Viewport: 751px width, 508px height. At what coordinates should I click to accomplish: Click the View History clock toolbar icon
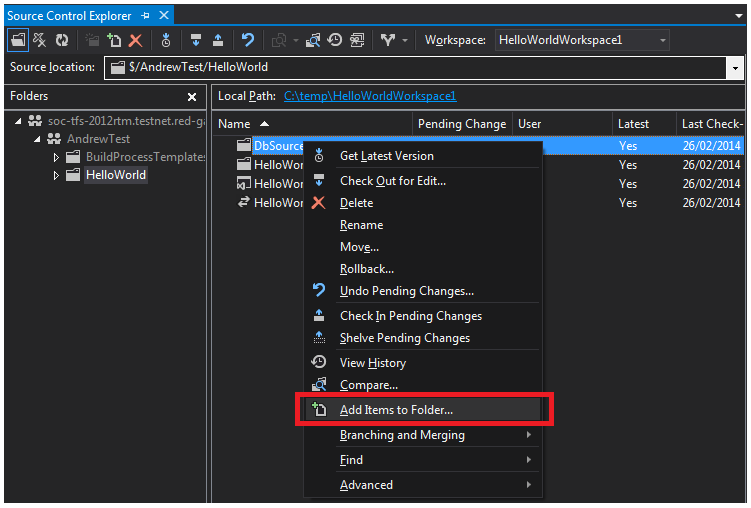(x=335, y=41)
